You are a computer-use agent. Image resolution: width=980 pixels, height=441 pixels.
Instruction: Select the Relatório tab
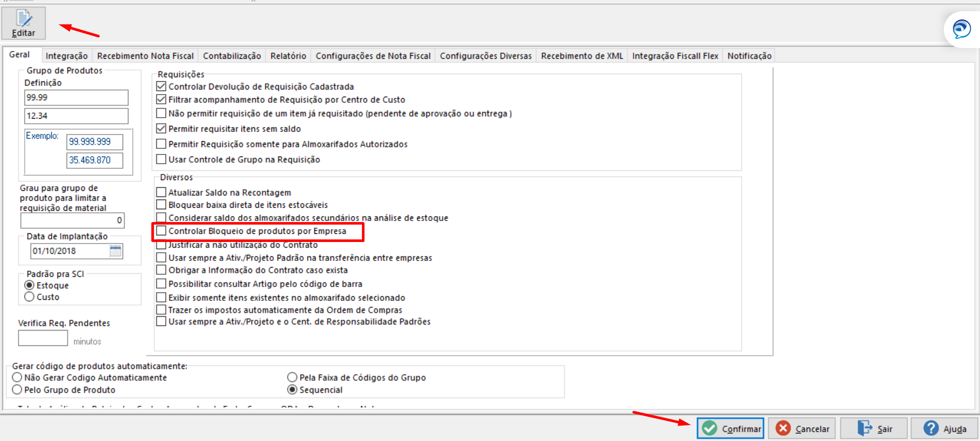(x=288, y=56)
